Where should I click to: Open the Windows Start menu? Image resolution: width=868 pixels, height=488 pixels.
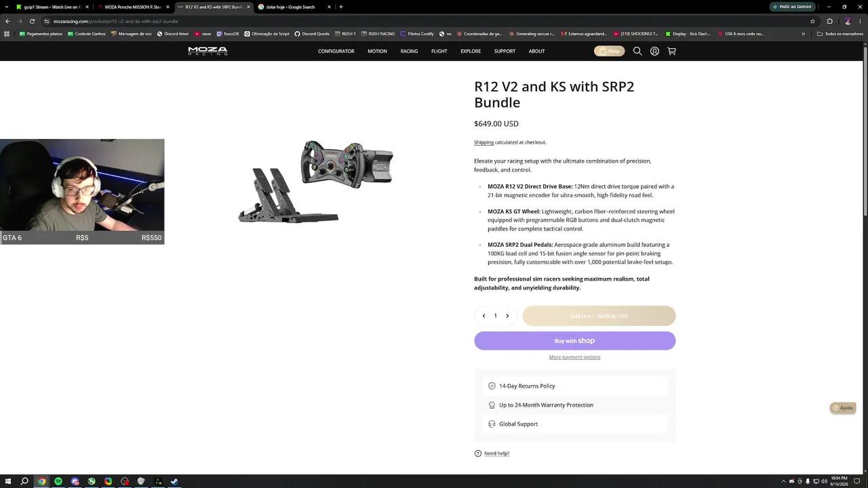tap(7, 481)
